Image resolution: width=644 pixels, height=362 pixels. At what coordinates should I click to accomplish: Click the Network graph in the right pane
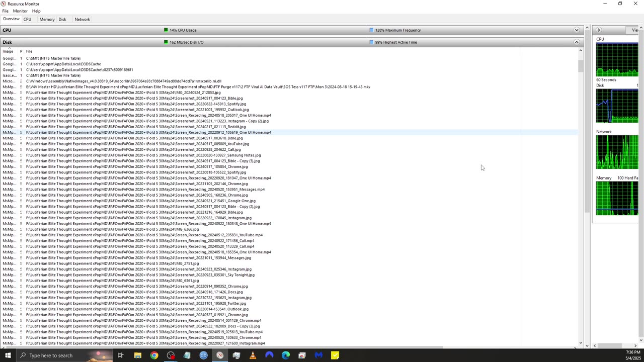(617, 152)
